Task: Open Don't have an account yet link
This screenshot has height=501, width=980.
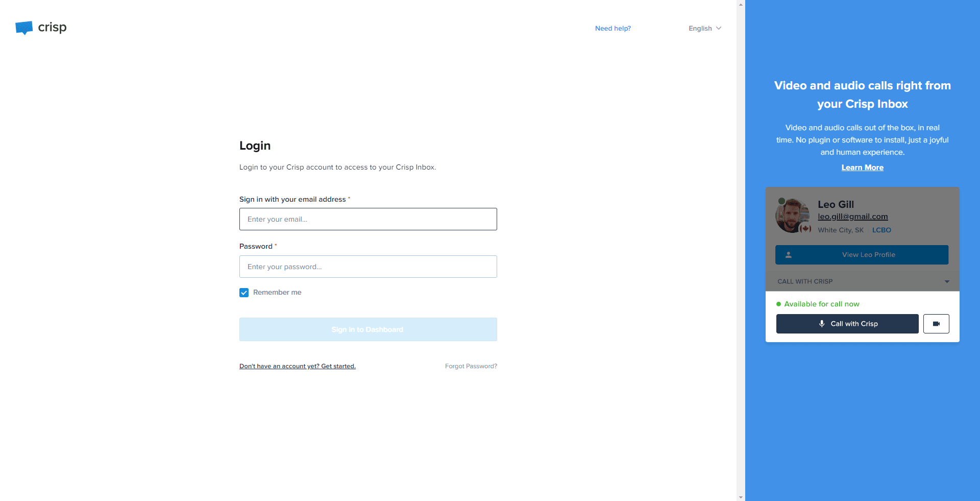Action: [x=298, y=366]
